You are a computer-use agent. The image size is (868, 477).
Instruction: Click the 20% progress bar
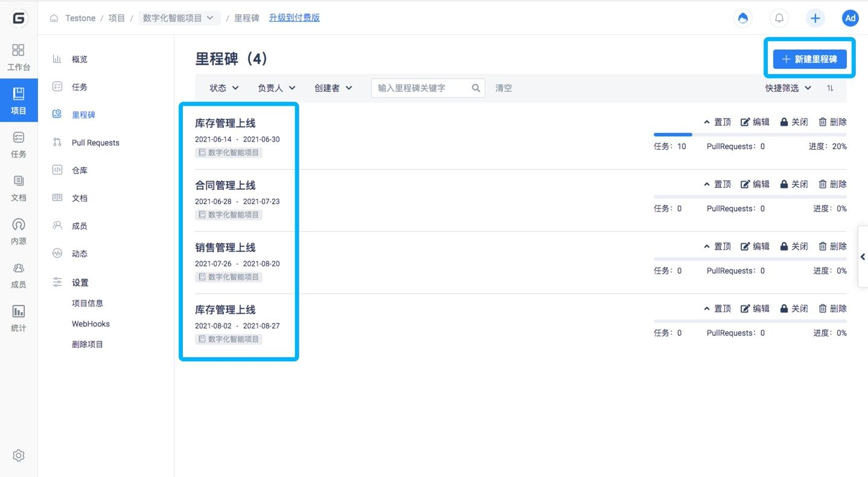pos(750,135)
